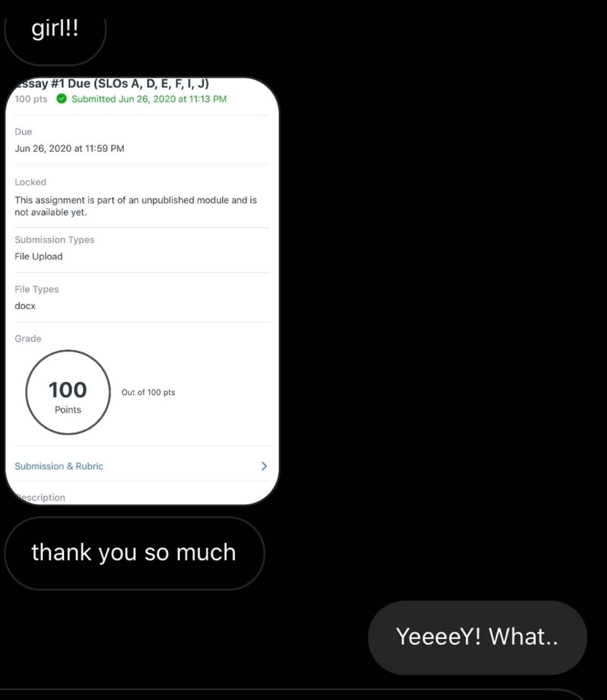Tap the Description section heading

coord(40,497)
